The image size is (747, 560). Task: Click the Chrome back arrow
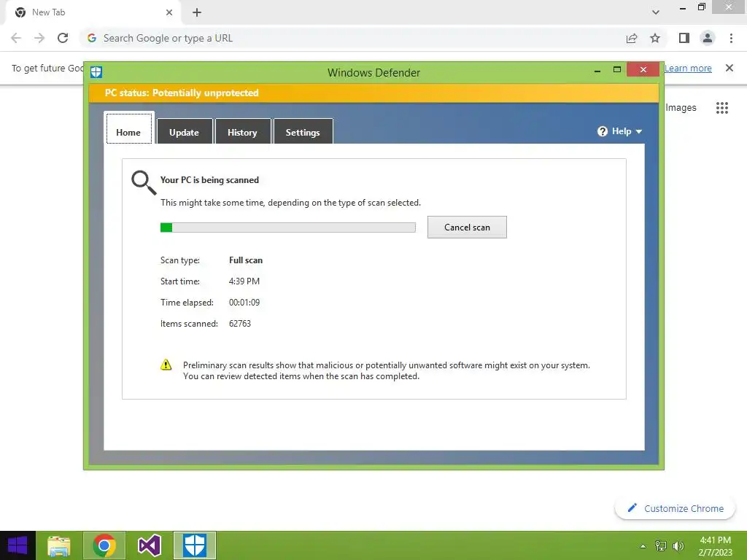[x=16, y=38]
